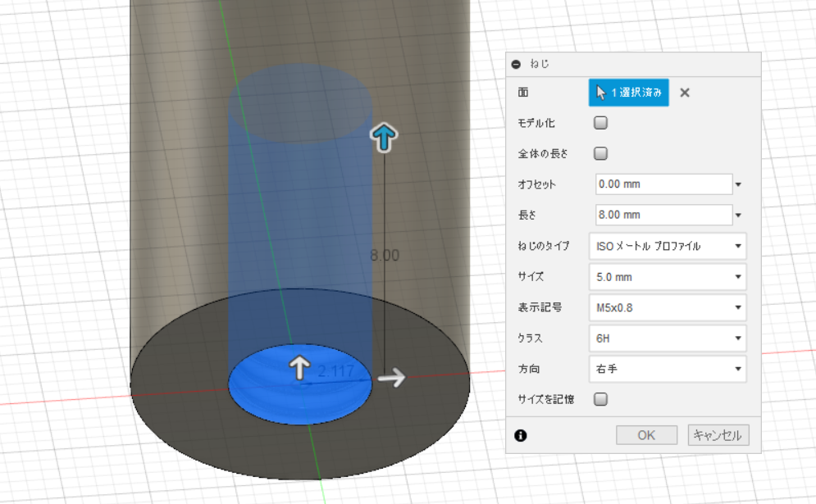Open the ねじのタイプ dropdown
The image size is (816, 504).
[668, 246]
